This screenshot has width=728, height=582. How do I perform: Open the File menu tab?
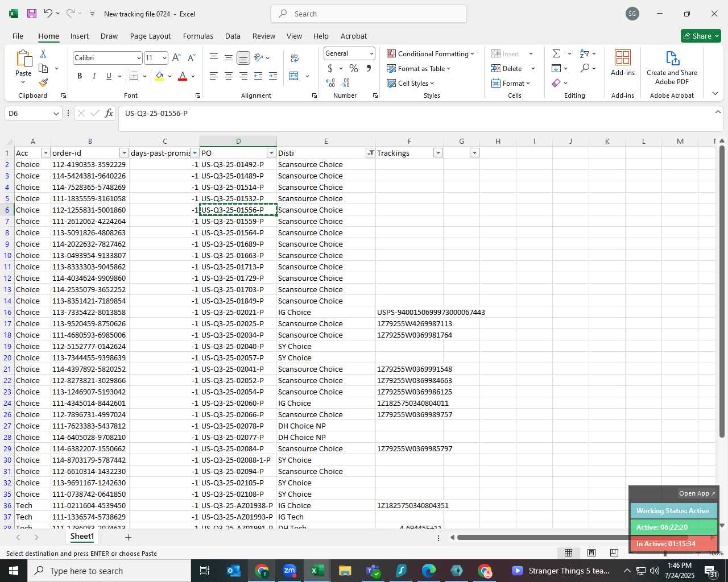[x=18, y=36]
